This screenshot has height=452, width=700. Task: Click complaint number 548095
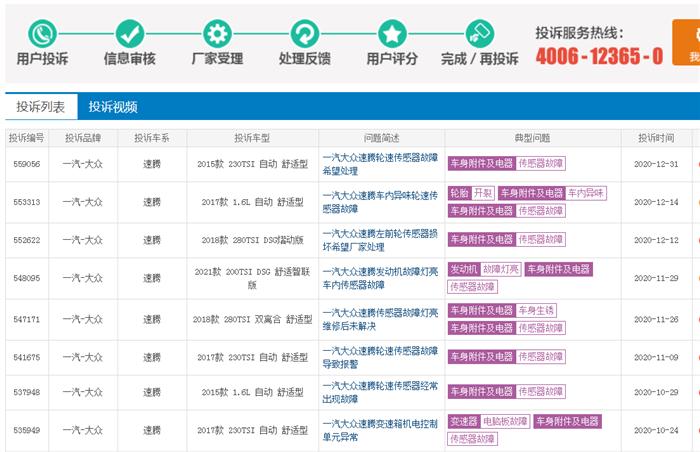coord(27,278)
